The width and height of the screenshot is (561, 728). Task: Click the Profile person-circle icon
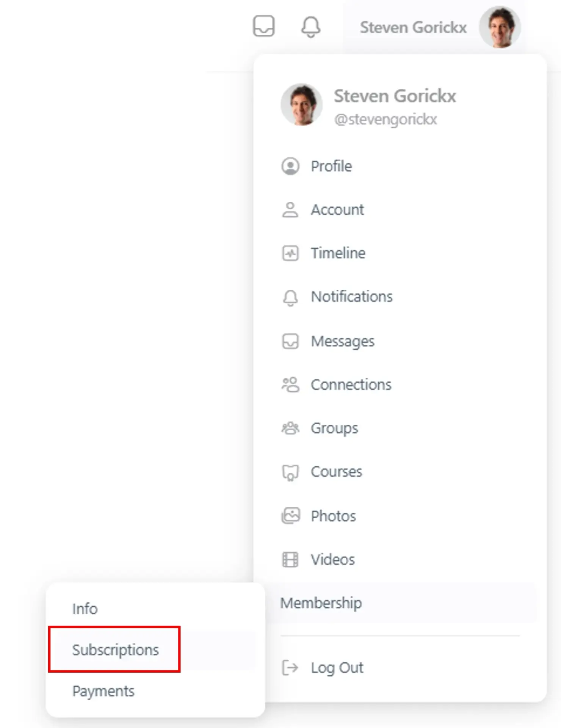click(x=290, y=166)
